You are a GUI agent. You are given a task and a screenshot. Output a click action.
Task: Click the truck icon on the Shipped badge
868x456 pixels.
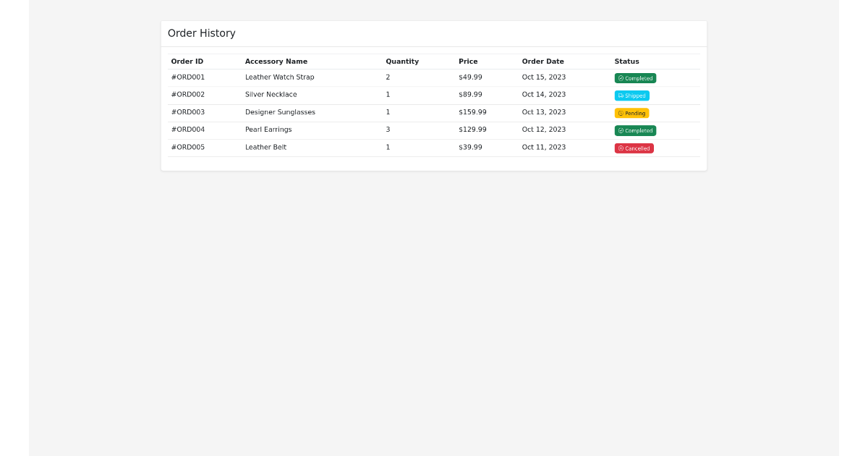pos(621,95)
